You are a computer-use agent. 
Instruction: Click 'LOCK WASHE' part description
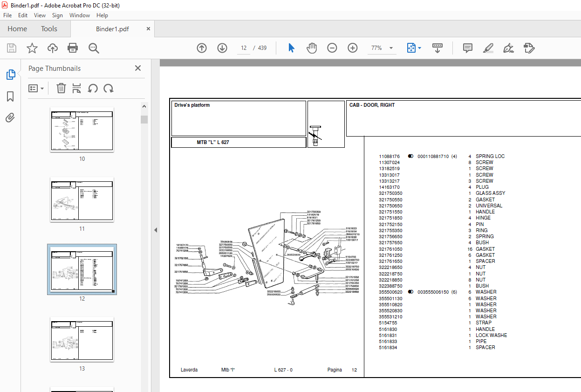[491, 336]
